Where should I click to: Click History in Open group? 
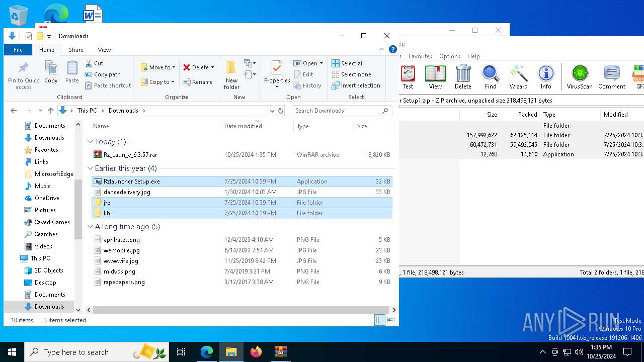click(x=307, y=85)
